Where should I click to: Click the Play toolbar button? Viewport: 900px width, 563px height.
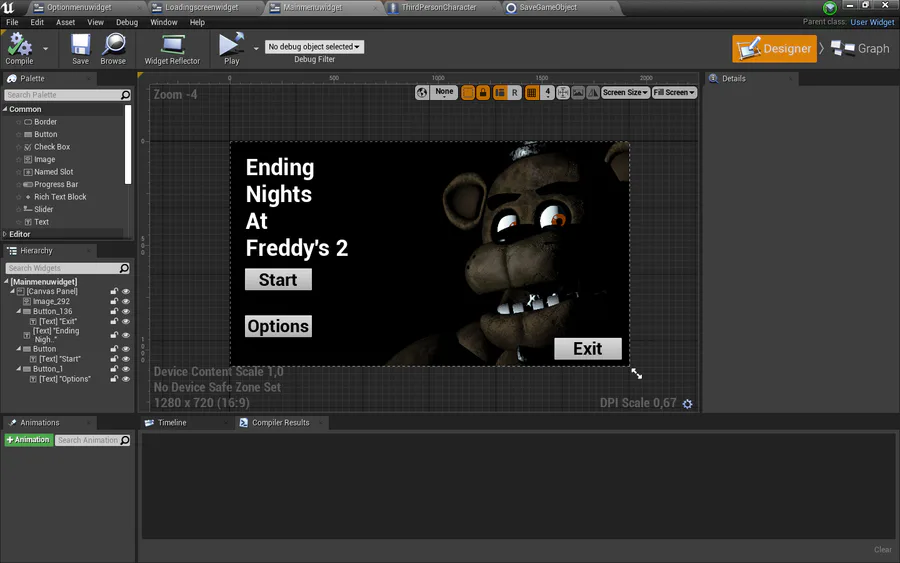click(x=231, y=48)
